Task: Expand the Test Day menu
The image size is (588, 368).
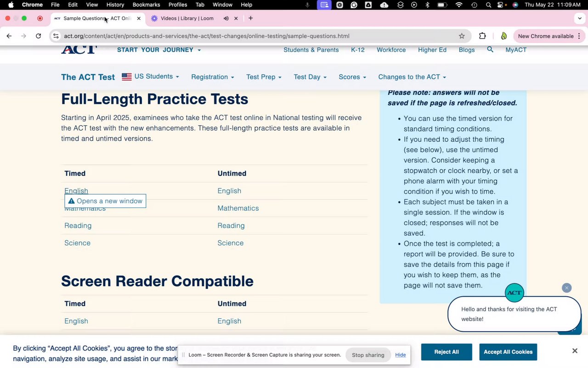Action: pyautogui.click(x=310, y=77)
